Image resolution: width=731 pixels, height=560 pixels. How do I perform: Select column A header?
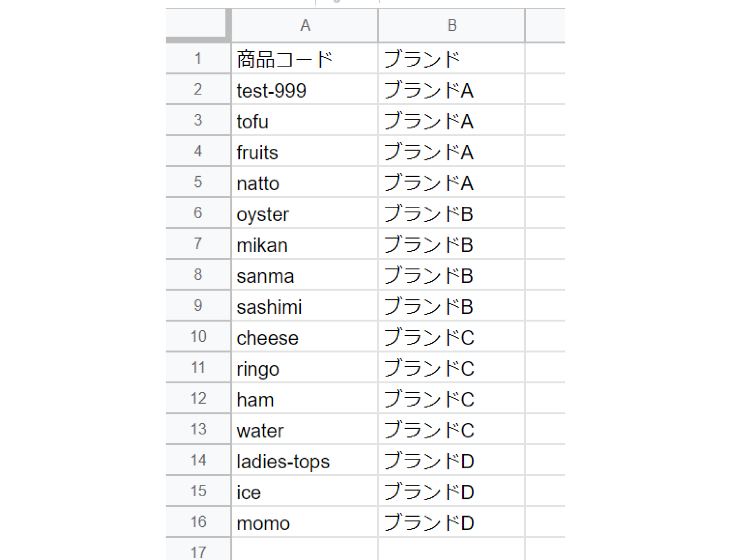304,25
